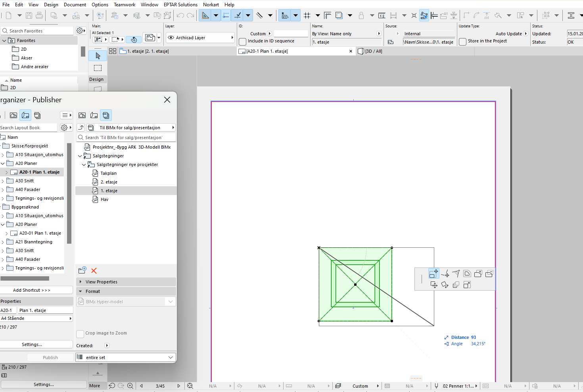Open the Teamwork menu
The height and width of the screenshot is (392, 583).
click(124, 5)
